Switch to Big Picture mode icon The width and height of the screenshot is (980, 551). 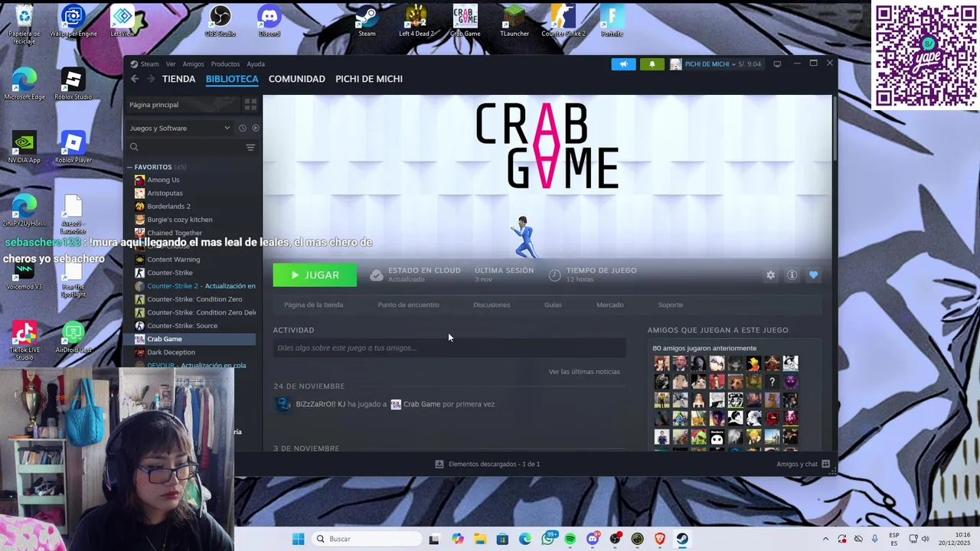pyautogui.click(x=777, y=64)
